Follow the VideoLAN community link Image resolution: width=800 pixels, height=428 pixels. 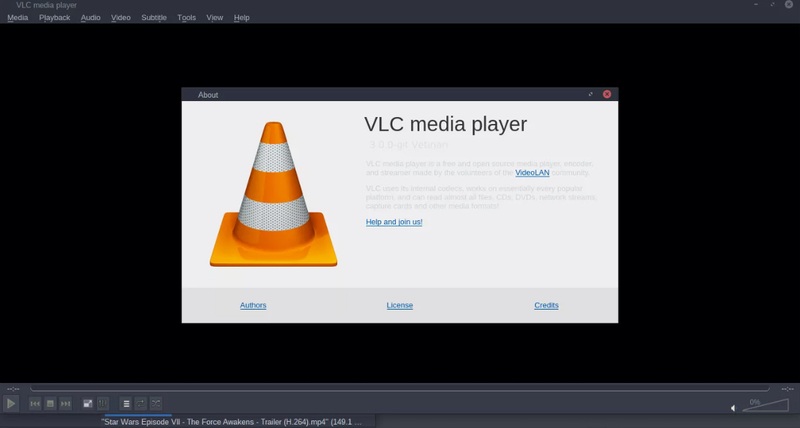[x=532, y=173]
